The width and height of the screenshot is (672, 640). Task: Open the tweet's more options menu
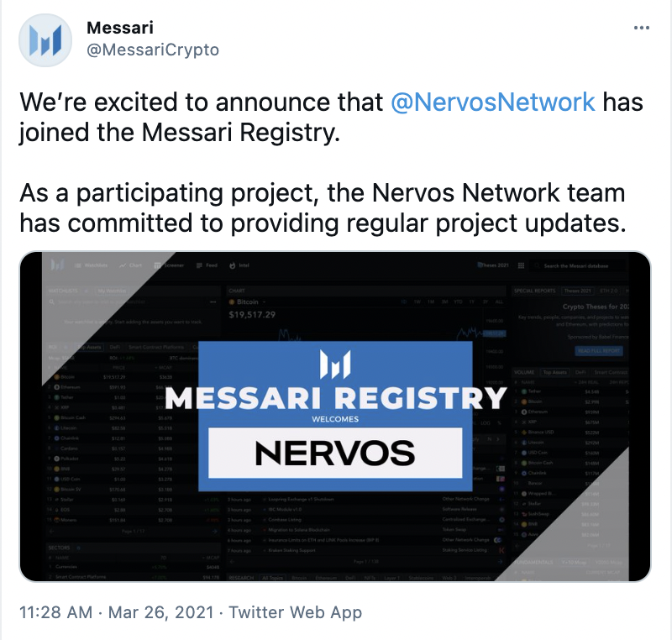(x=641, y=28)
